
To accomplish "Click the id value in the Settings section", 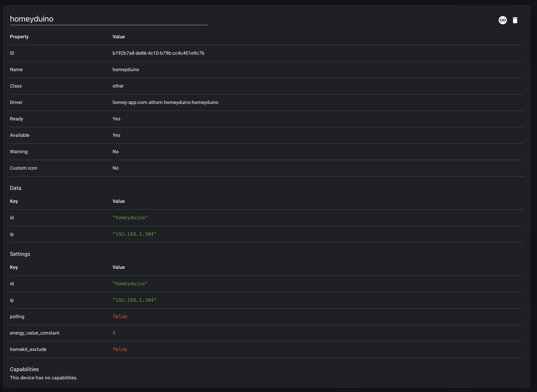I will (x=130, y=284).
